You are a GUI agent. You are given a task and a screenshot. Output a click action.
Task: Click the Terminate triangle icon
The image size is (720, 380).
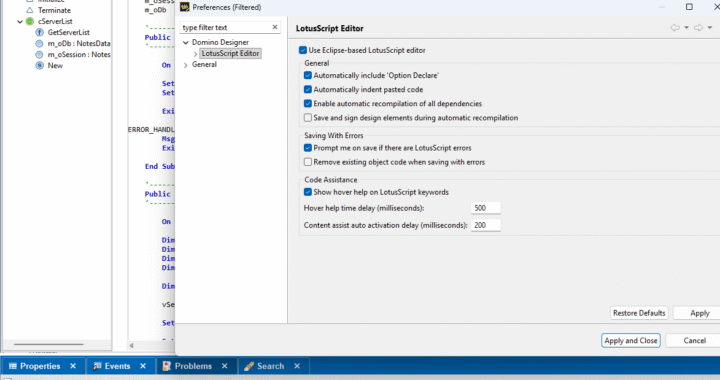[30, 10]
